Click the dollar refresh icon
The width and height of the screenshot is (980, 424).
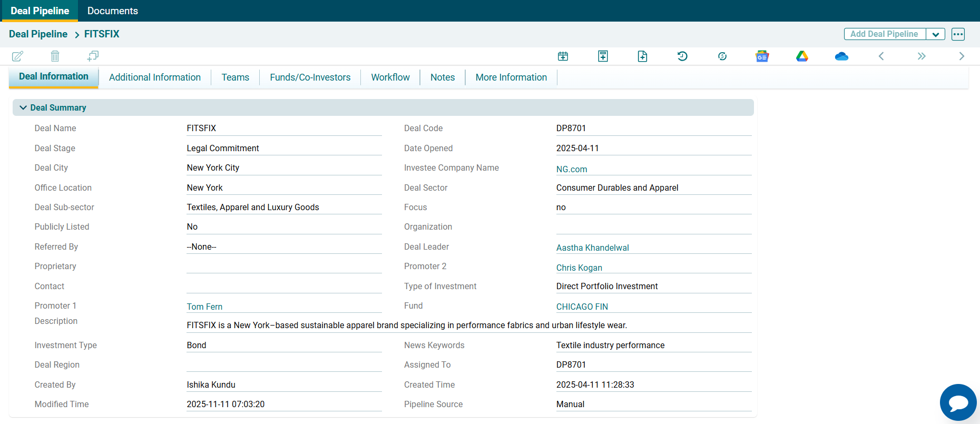pyautogui.click(x=722, y=56)
